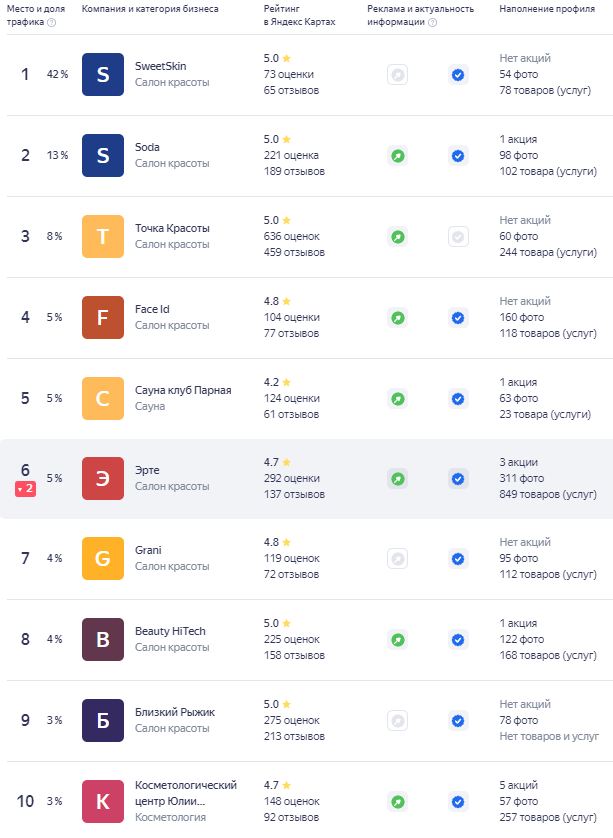Open the SweetSkin company name link
This screenshot has width=613, height=838.
pos(160,66)
